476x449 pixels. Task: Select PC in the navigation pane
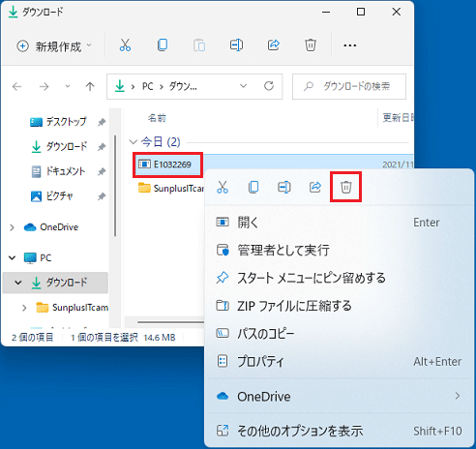[38, 258]
